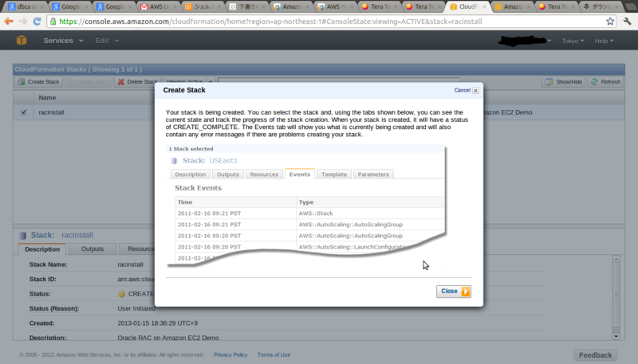Open Chrome wrench settings menu
The height and width of the screenshot is (364, 638).
coord(627,22)
